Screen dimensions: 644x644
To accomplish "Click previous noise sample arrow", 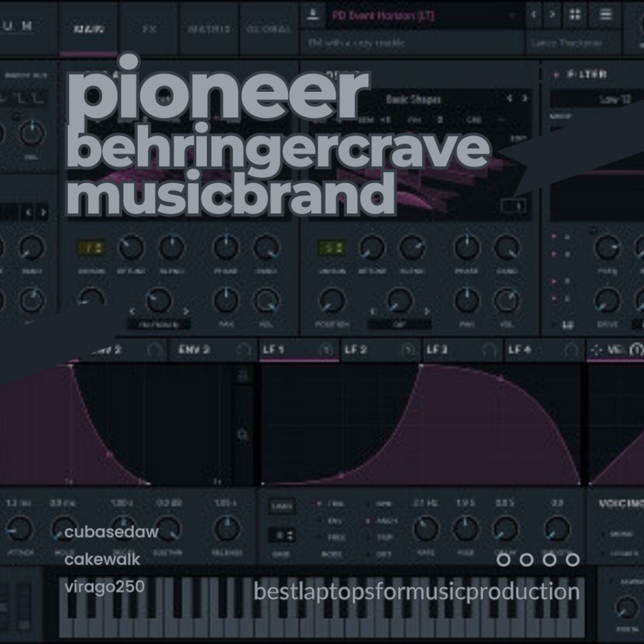I will [29, 213].
